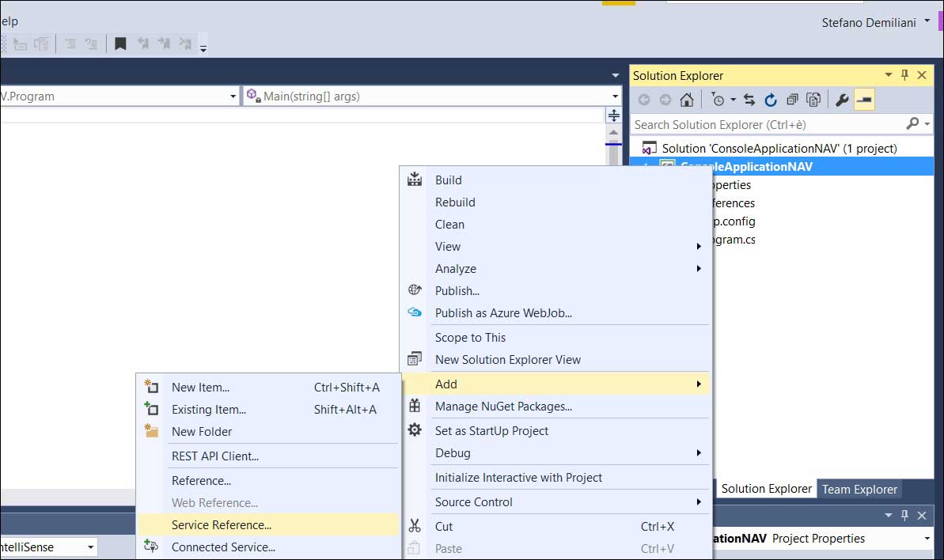944x560 pixels.
Task: Choose Manage NuGet Packages... in context menu
Action: 503,407
